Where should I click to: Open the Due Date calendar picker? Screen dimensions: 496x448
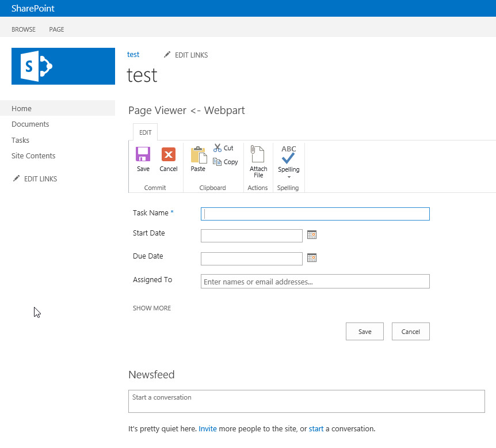[x=312, y=258]
